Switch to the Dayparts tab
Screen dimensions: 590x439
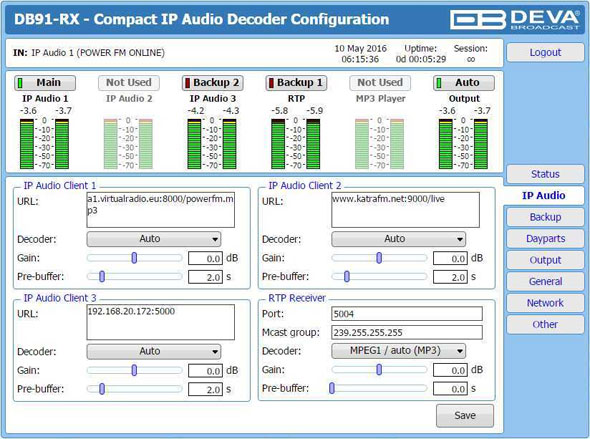(x=545, y=238)
